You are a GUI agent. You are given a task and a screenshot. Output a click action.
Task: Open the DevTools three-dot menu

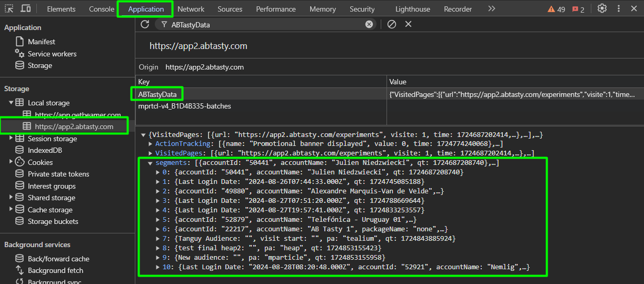(x=619, y=9)
